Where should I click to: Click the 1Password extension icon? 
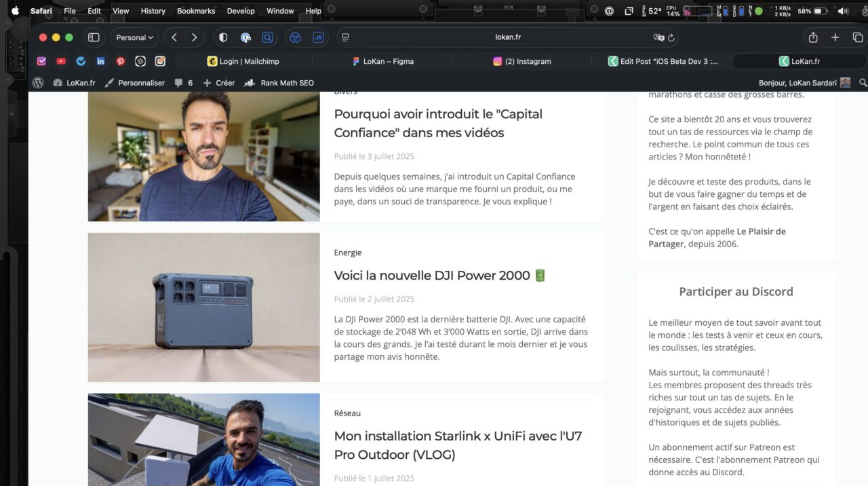click(245, 37)
